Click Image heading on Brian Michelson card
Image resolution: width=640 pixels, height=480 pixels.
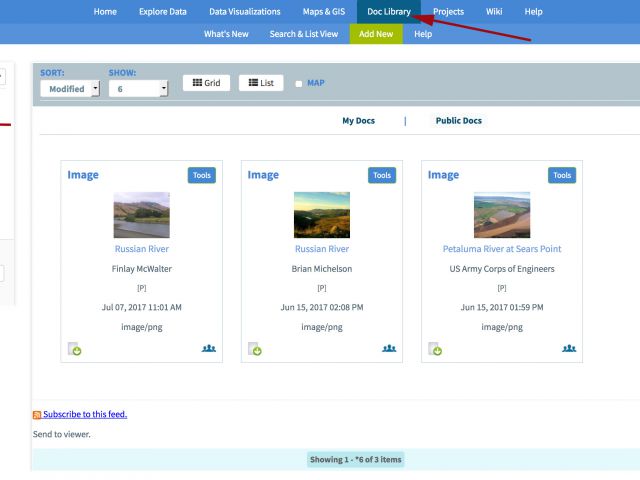(x=263, y=175)
